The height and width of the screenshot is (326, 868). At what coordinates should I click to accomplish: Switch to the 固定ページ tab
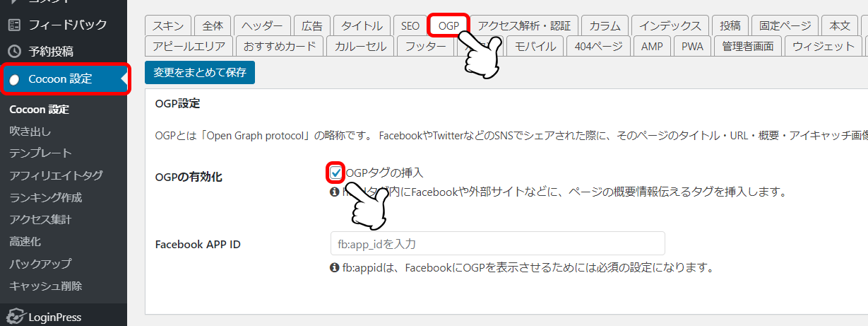tap(785, 25)
